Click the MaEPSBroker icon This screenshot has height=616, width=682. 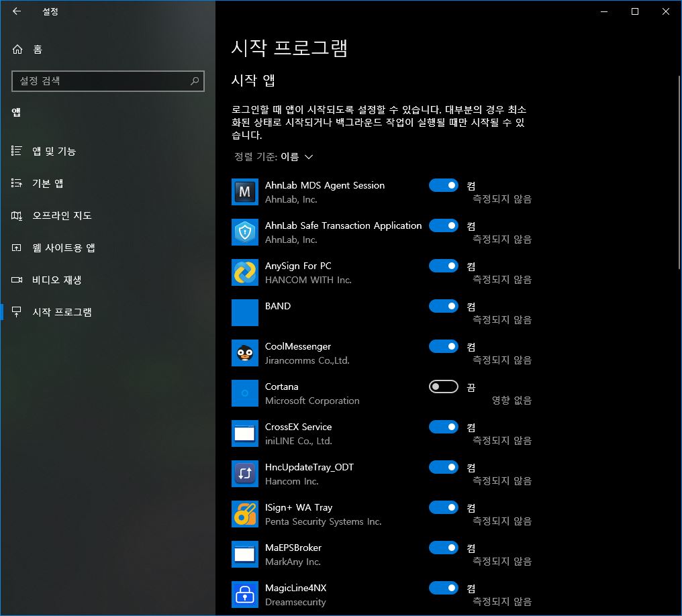pos(245,554)
